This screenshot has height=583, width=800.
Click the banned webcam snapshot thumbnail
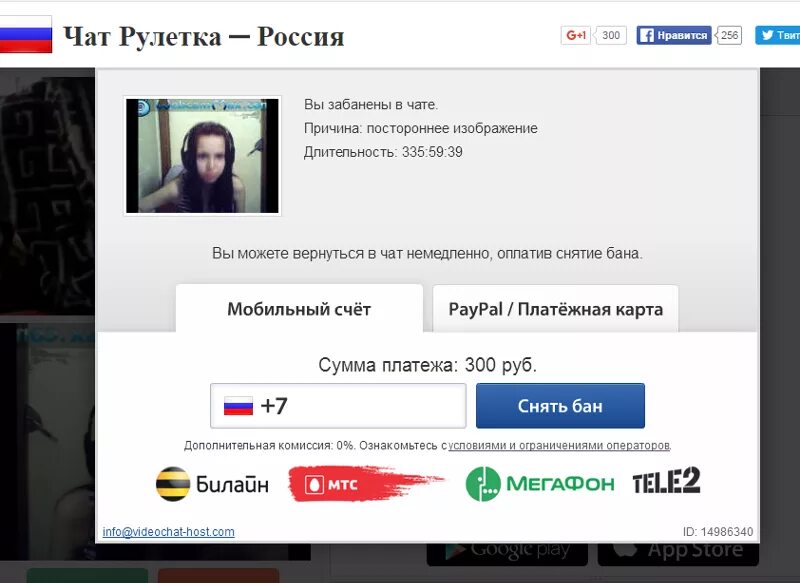coord(203,156)
